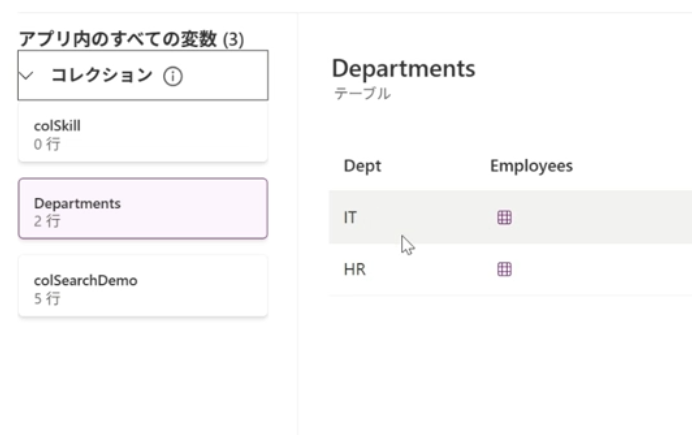The width and height of the screenshot is (692, 435).
Task: Open the Employees table icon in HR row
Action: click(x=504, y=269)
